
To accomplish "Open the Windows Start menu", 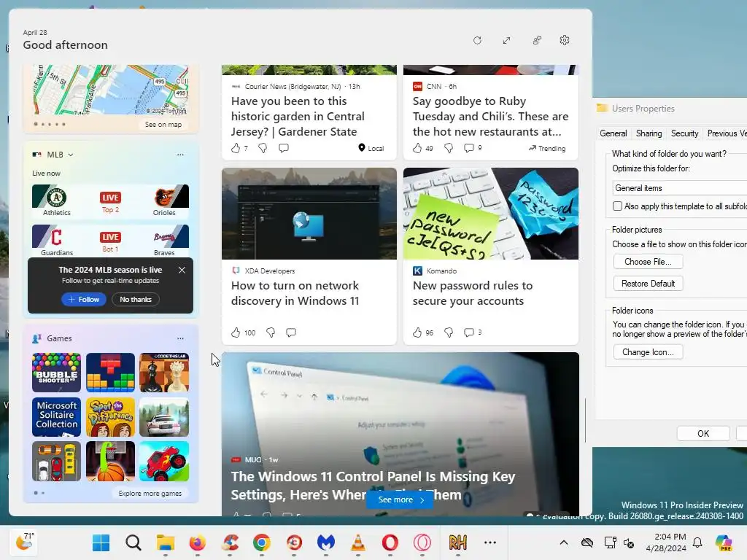I will (x=101, y=542).
